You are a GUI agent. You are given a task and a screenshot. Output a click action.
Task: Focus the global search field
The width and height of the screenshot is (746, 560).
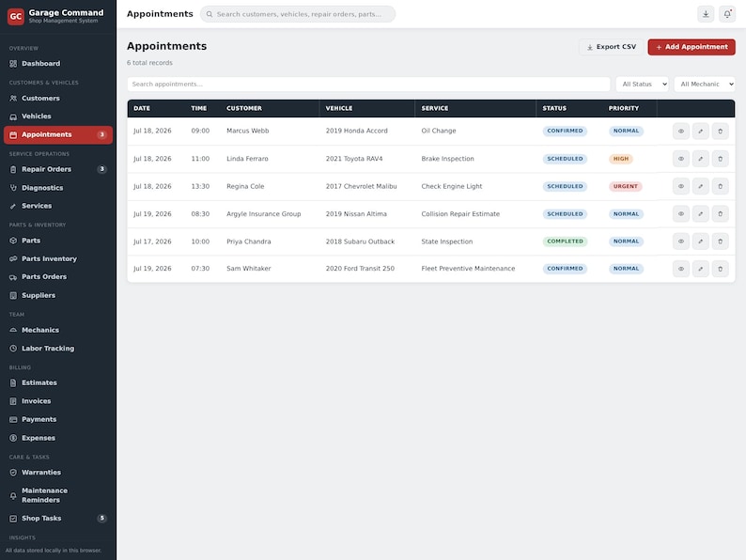[x=298, y=14]
